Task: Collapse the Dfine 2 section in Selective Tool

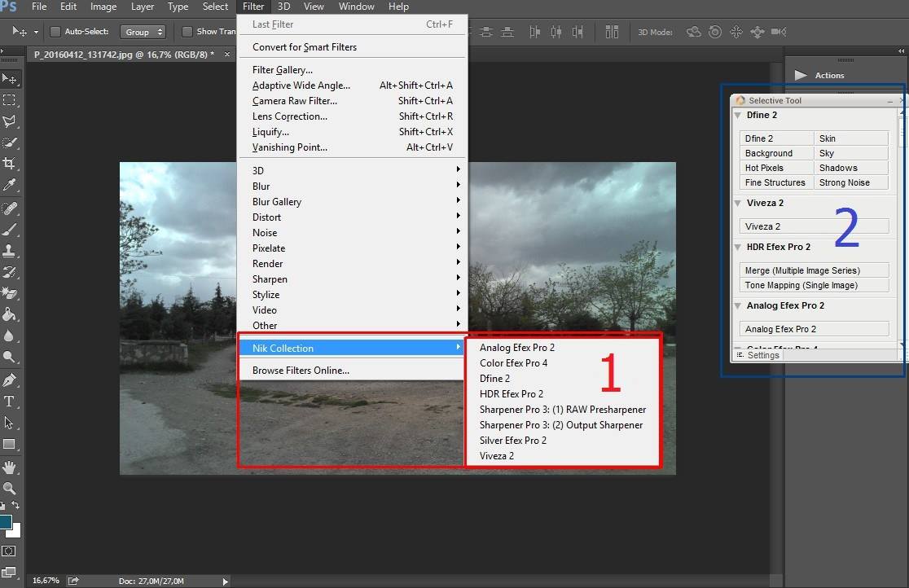Action: click(737, 116)
